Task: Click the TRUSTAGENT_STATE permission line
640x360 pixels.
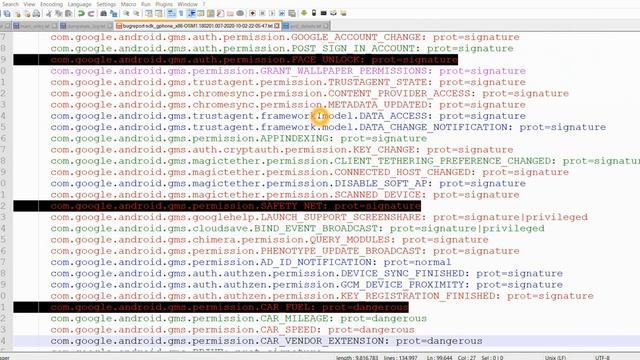Action: coord(288,82)
